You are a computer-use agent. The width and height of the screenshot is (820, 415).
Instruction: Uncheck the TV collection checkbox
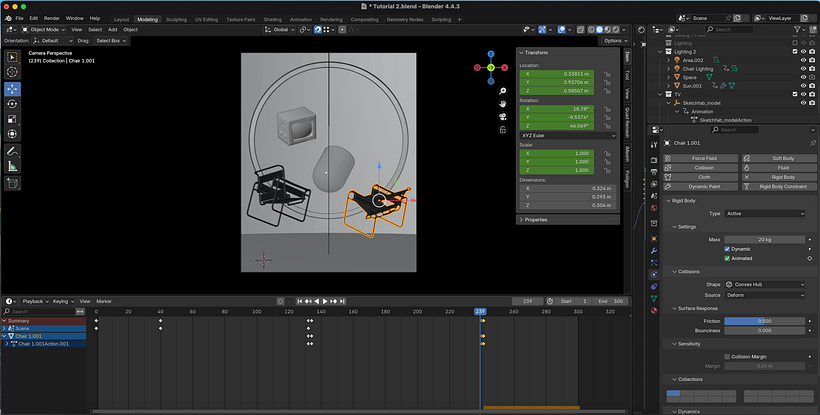point(795,95)
